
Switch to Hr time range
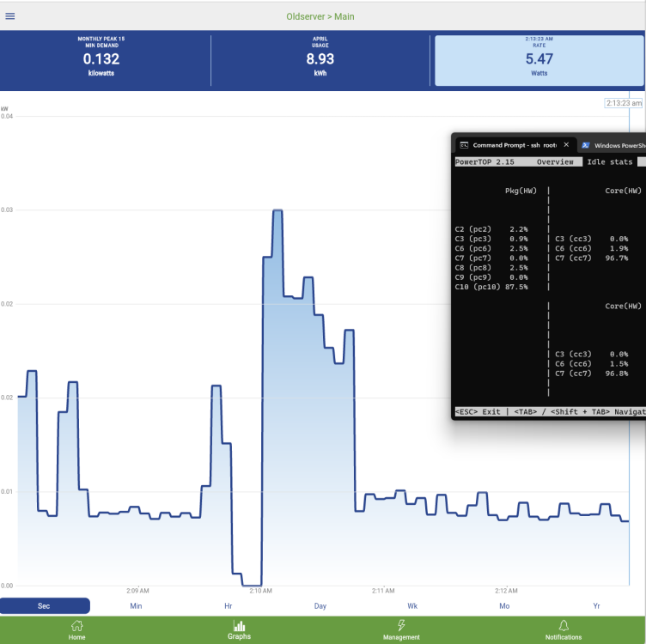click(x=229, y=605)
